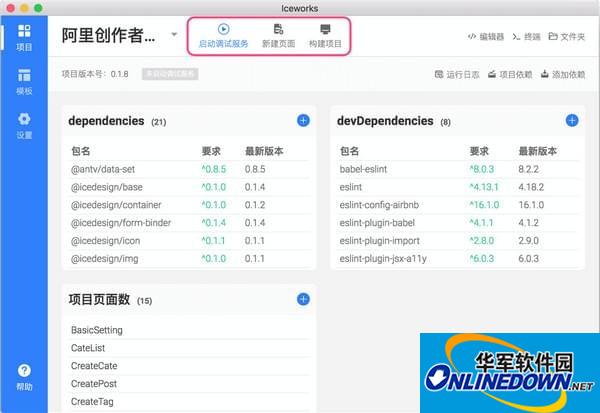
Task: Open the 项目 section in sidebar
Action: pyautogui.click(x=24, y=38)
